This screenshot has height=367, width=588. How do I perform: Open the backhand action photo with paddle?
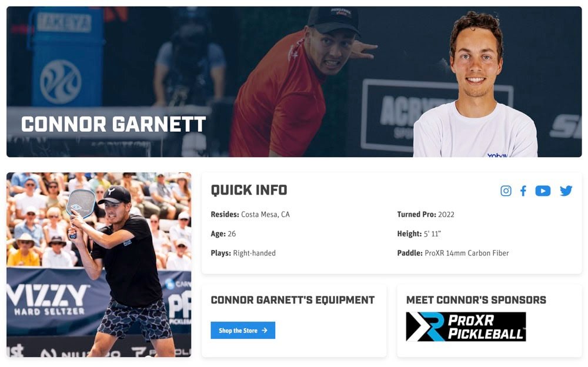(x=99, y=265)
